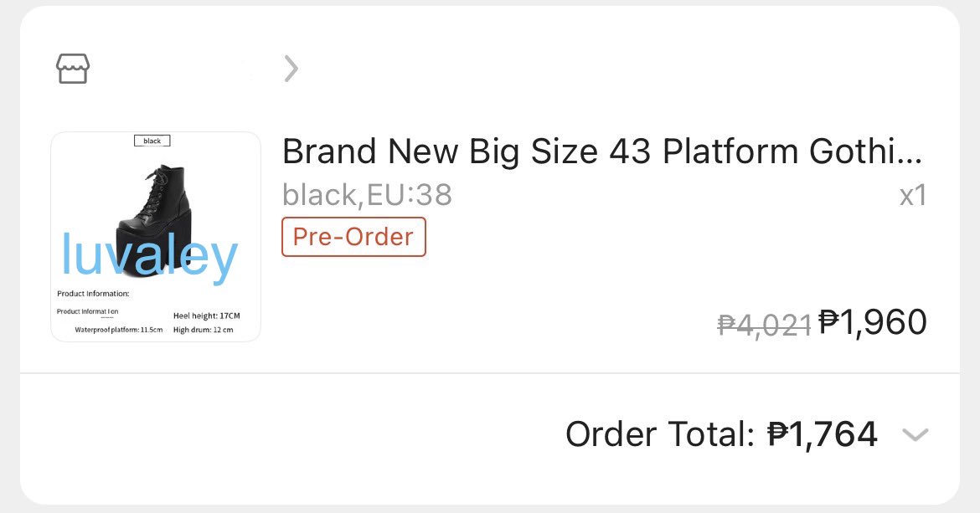
Task: Click Product Information heading in thumbnail
Action: (93, 293)
